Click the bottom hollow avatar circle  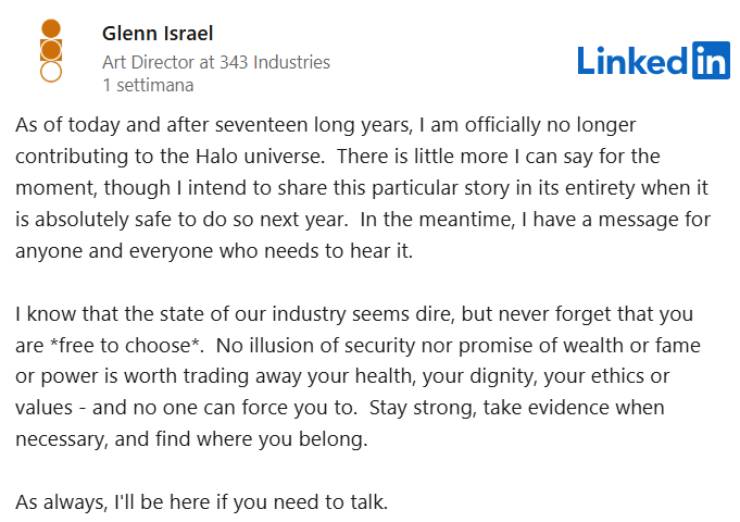52,71
